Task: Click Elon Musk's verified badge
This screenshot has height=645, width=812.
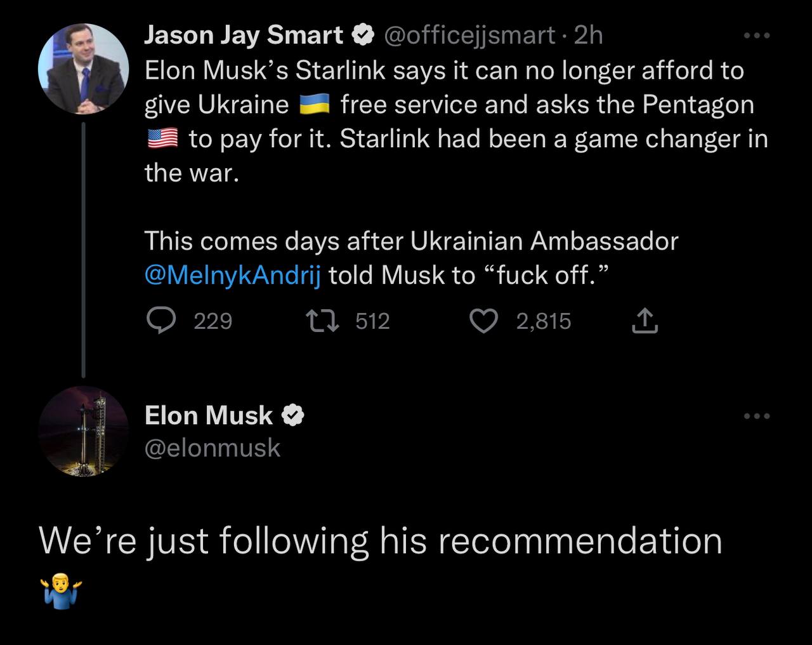Action: (293, 416)
